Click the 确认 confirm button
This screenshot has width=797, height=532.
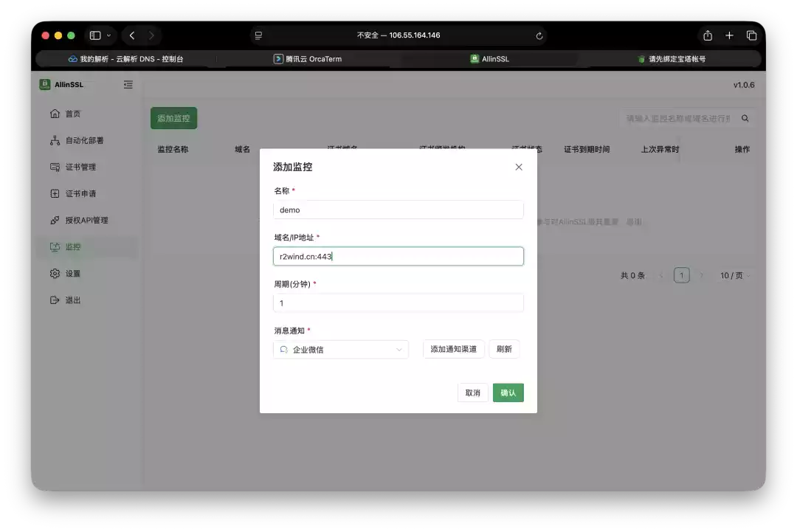click(x=508, y=393)
